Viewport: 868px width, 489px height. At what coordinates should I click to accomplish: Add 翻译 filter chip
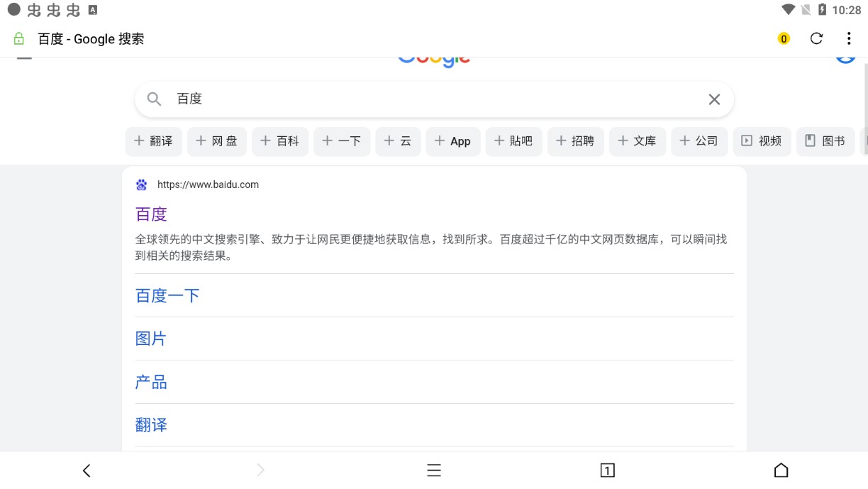tap(154, 141)
